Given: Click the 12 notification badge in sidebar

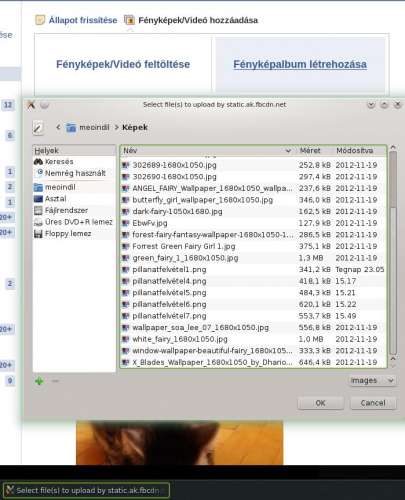Looking at the screenshot, I should 8,105.
